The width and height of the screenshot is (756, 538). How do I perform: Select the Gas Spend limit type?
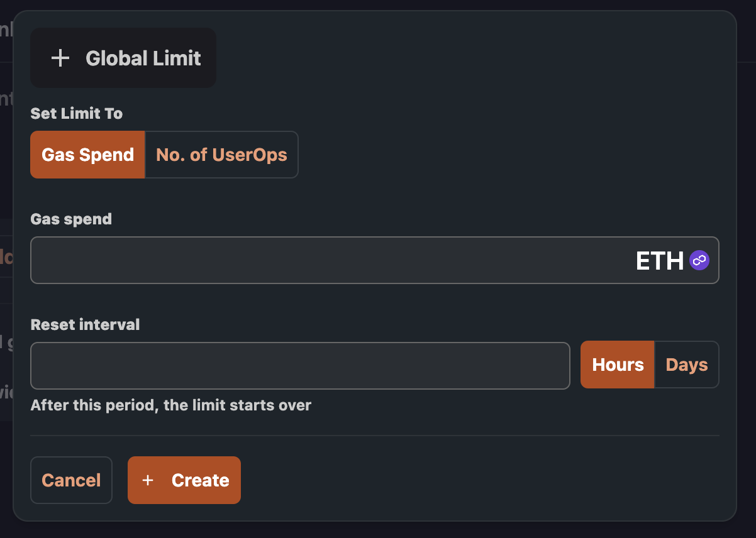[87, 155]
